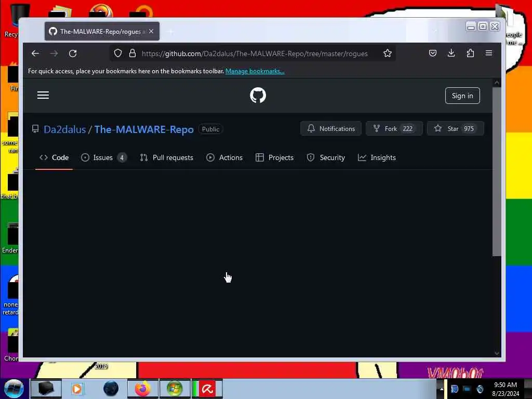532x399 pixels.
Task: Click the scrollbar up arrow
Action: pyautogui.click(x=497, y=83)
